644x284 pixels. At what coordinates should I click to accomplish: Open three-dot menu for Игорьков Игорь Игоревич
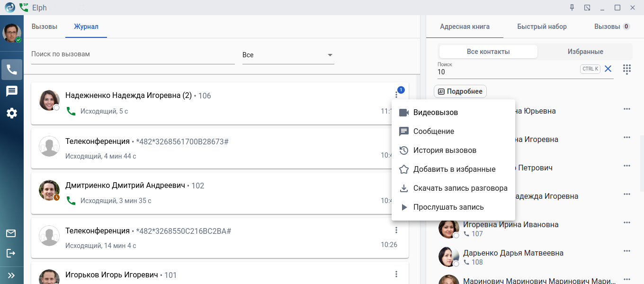pyautogui.click(x=396, y=274)
